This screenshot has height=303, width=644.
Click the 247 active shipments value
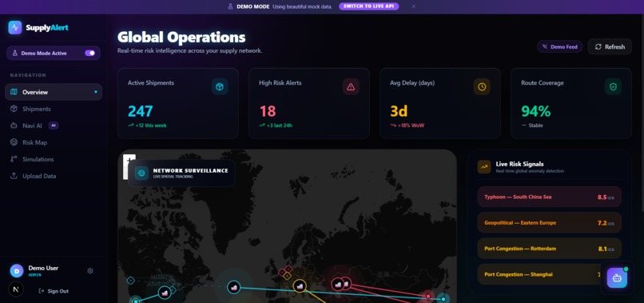(140, 111)
